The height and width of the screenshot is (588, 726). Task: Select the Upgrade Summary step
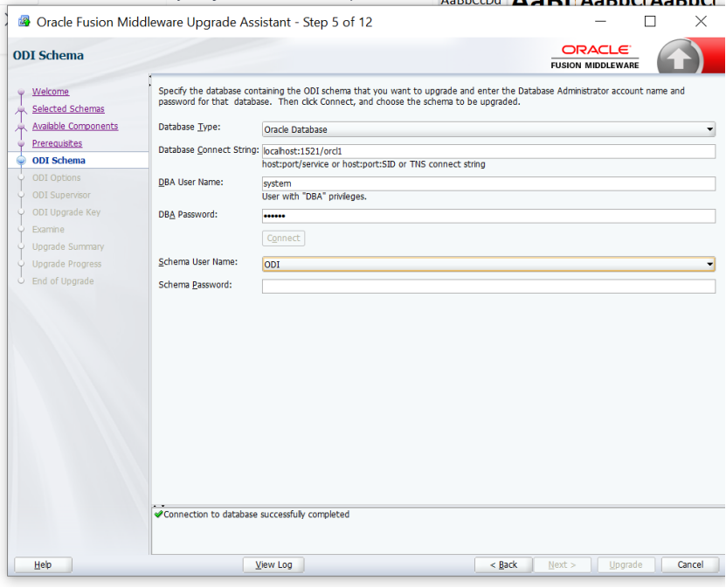click(x=68, y=246)
